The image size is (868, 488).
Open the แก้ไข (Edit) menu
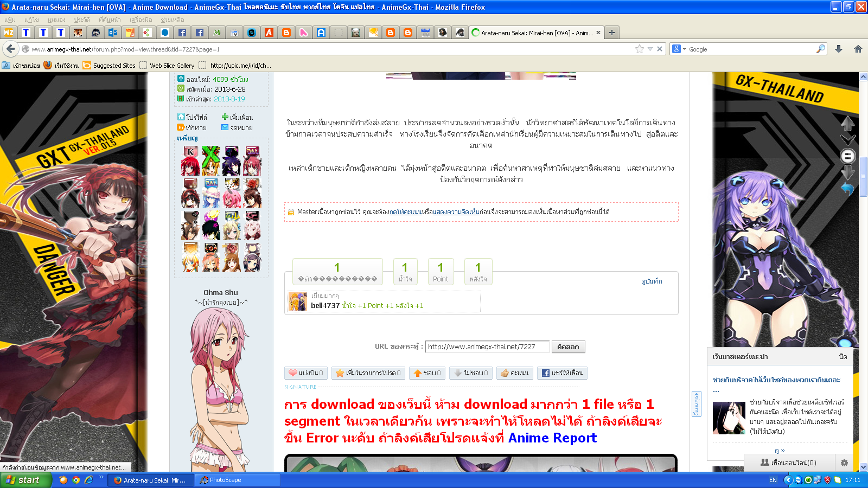click(x=31, y=20)
